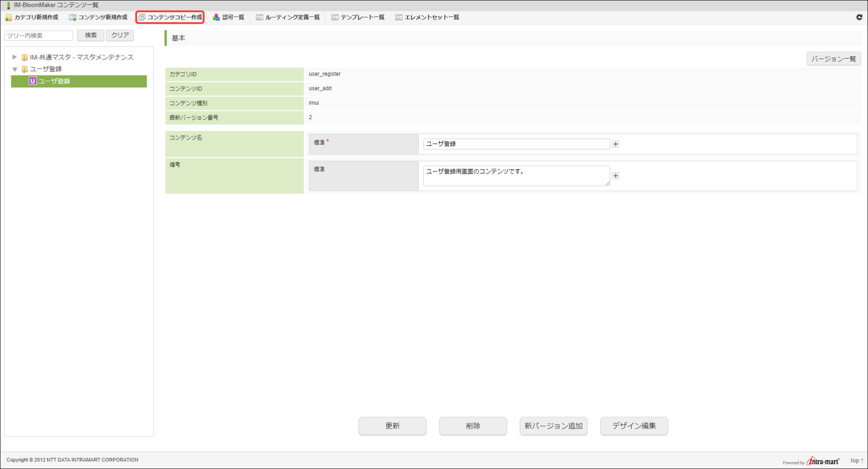This screenshot has width=868, height=469.
Task: Click the IM-共通マスタ folder icon
Action: click(x=25, y=57)
